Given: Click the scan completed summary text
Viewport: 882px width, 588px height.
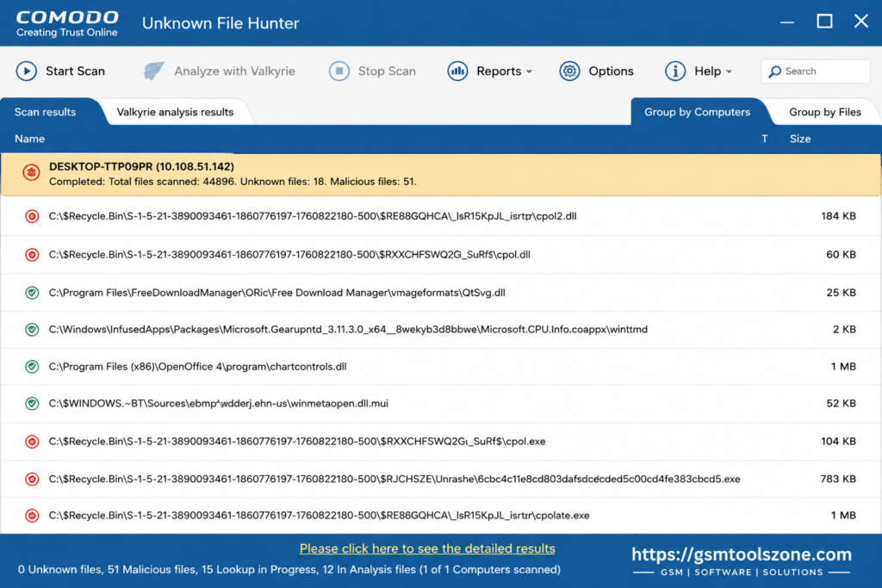Looking at the screenshot, I should pos(233,182).
